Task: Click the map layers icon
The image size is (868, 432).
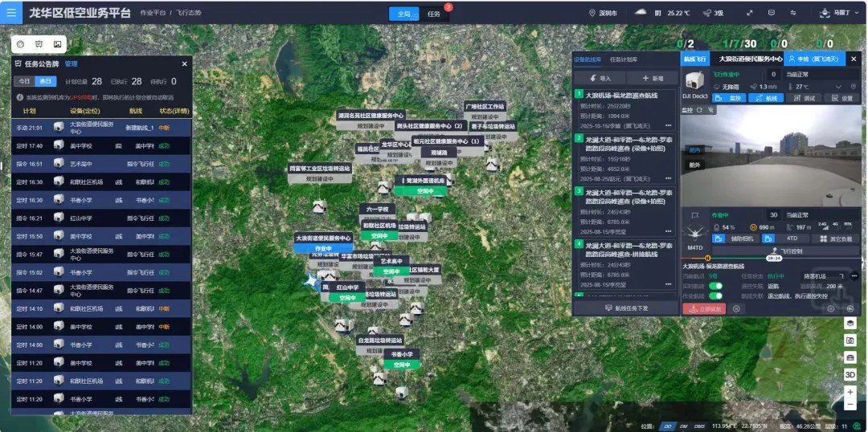Action: [x=850, y=323]
